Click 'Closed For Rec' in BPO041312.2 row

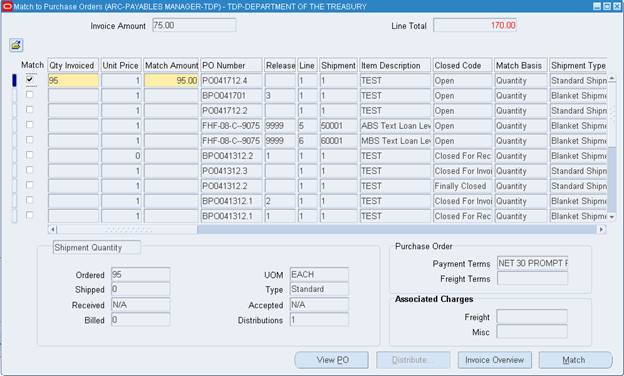463,156
